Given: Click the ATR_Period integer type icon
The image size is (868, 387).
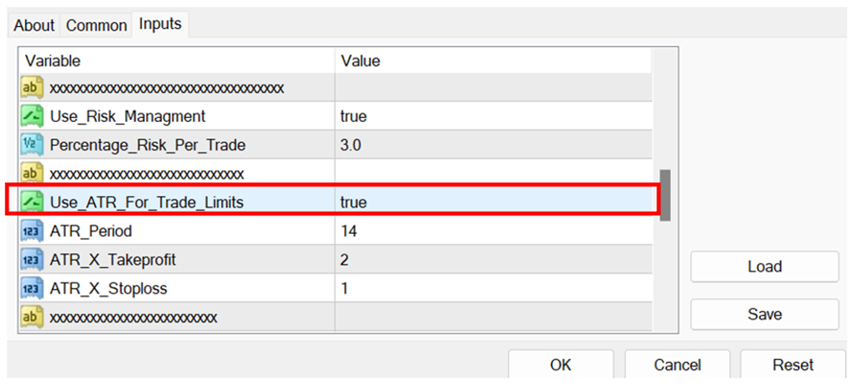Looking at the screenshot, I should (32, 231).
